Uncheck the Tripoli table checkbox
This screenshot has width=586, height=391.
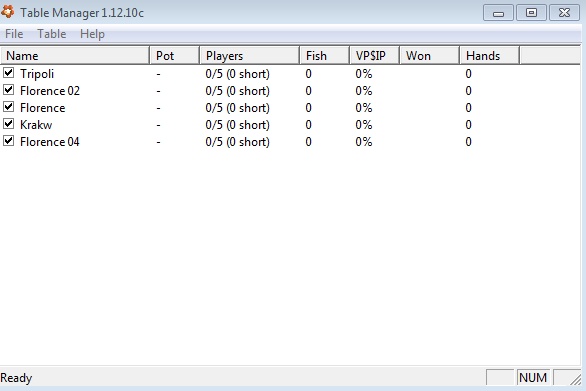point(9,73)
